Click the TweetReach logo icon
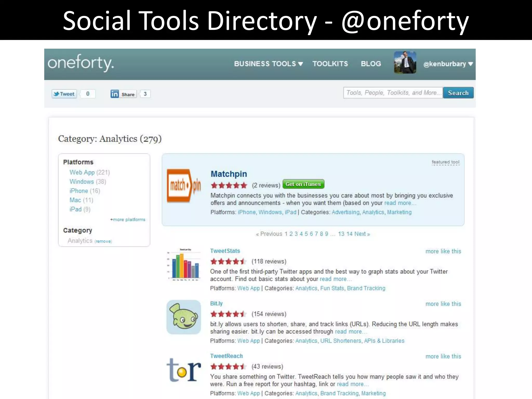 point(184,370)
